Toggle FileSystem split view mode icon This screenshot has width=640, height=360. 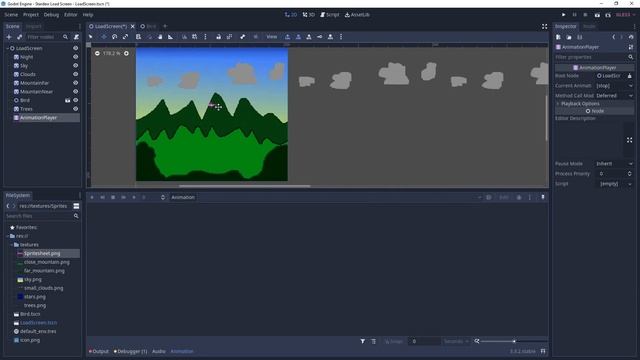[76, 206]
